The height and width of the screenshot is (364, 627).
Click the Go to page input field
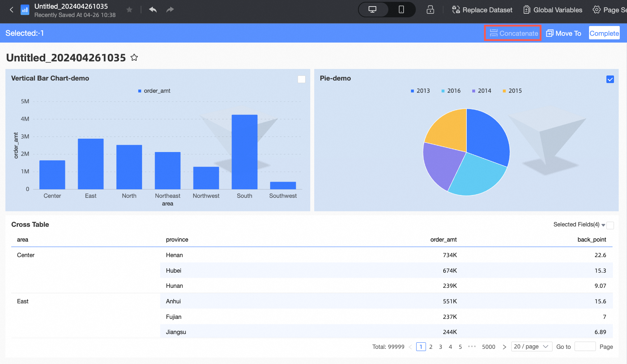(585, 347)
